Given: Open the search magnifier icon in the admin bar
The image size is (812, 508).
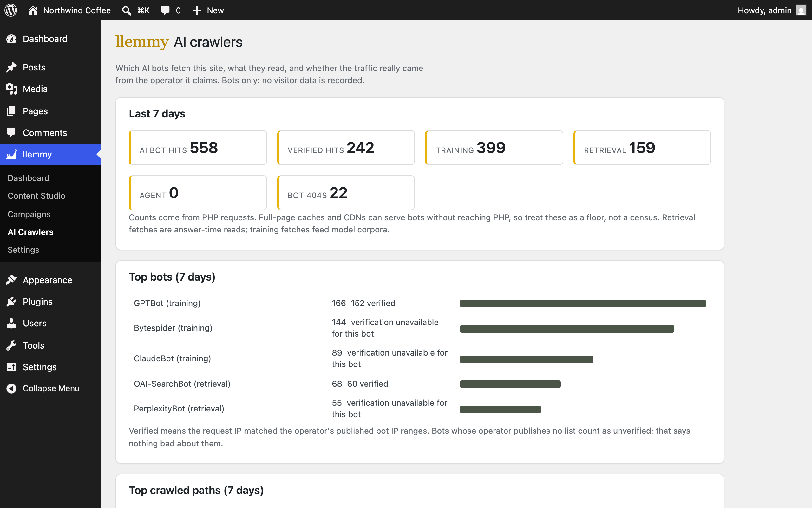Looking at the screenshot, I should pyautogui.click(x=126, y=10).
